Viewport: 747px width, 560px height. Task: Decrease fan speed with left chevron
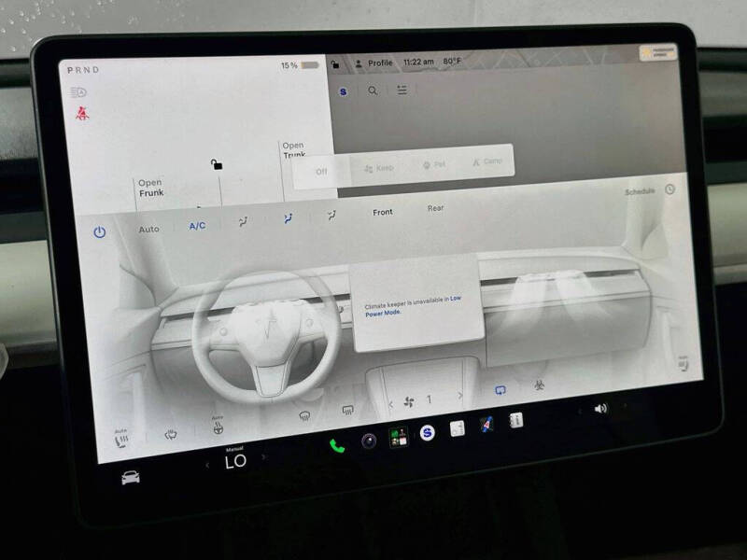[x=390, y=404]
